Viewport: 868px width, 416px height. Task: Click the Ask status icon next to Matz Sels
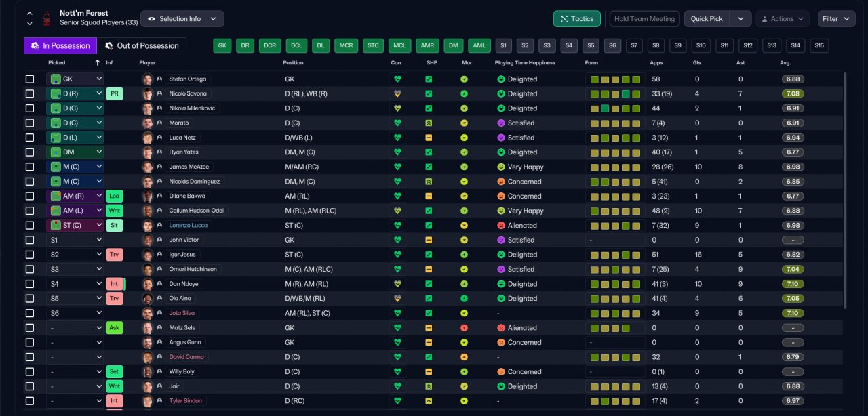click(x=115, y=328)
